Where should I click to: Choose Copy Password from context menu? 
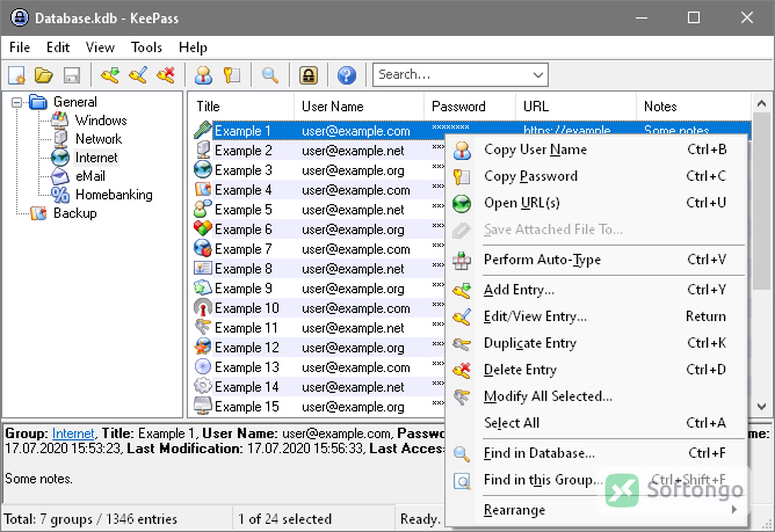[x=596, y=176]
